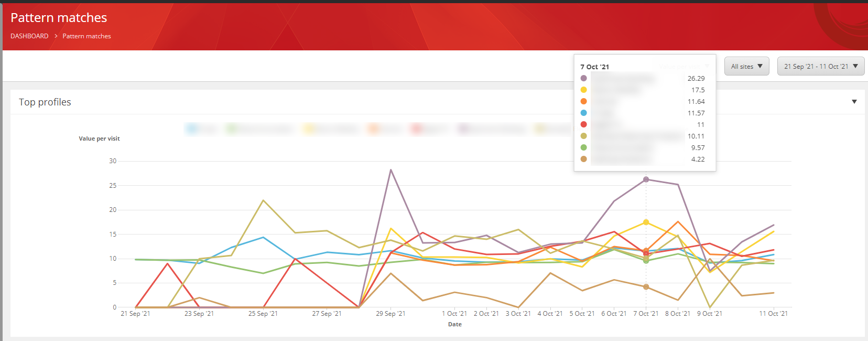The width and height of the screenshot is (868, 341).
Task: Click the 25 Sep '21 x-axis label
Action: [263, 313]
